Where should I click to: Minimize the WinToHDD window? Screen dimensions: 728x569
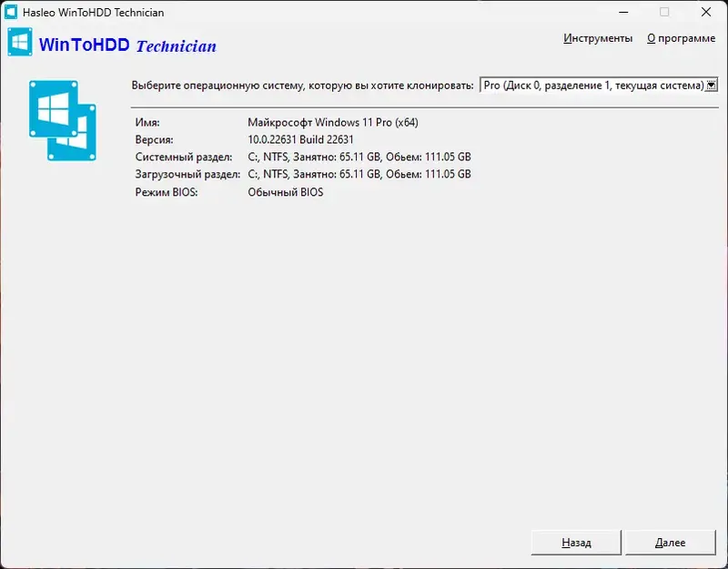(x=623, y=12)
